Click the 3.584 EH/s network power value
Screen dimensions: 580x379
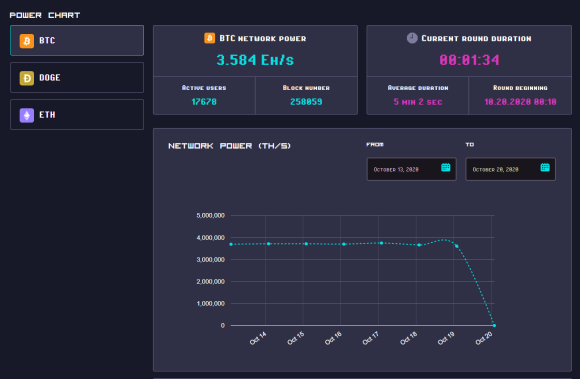tap(255, 60)
